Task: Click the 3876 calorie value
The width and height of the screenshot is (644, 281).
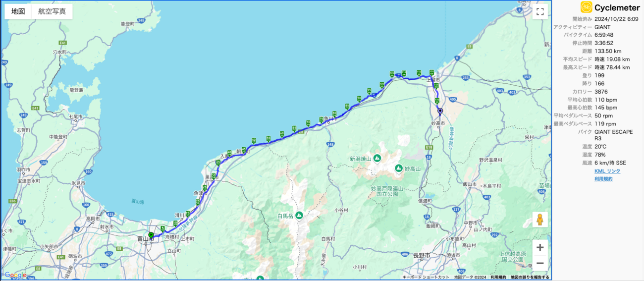Action: [601, 92]
